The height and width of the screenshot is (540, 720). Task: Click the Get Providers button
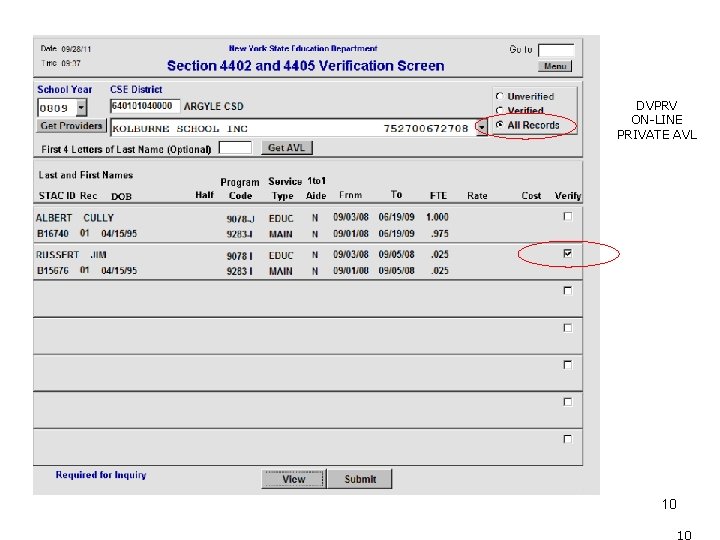pyautogui.click(x=71, y=126)
